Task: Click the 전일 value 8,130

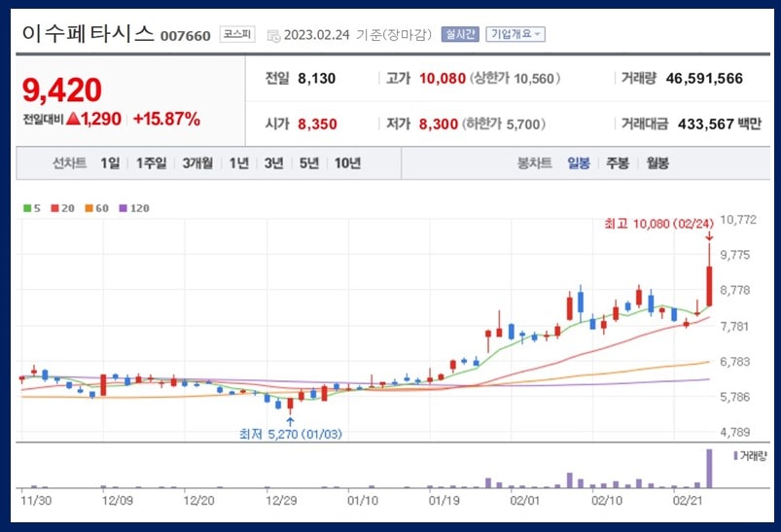Action: click(x=317, y=78)
